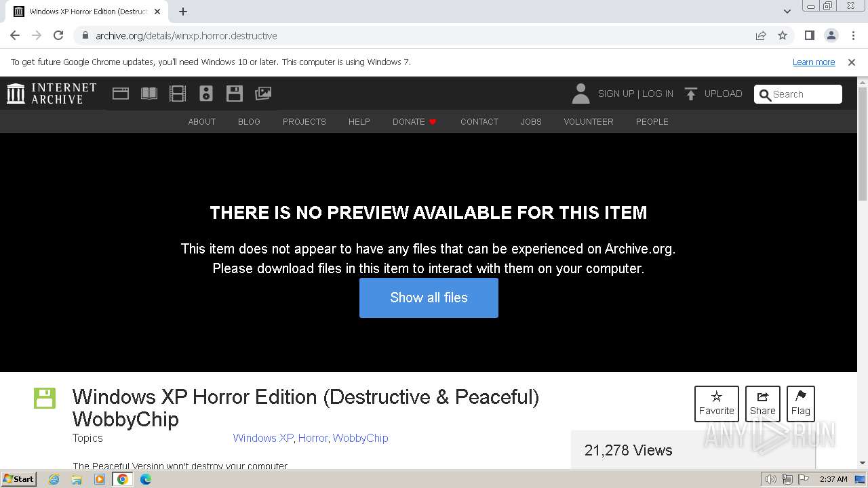Click the volume tray icon
This screenshot has width=868, height=488.
point(770,479)
